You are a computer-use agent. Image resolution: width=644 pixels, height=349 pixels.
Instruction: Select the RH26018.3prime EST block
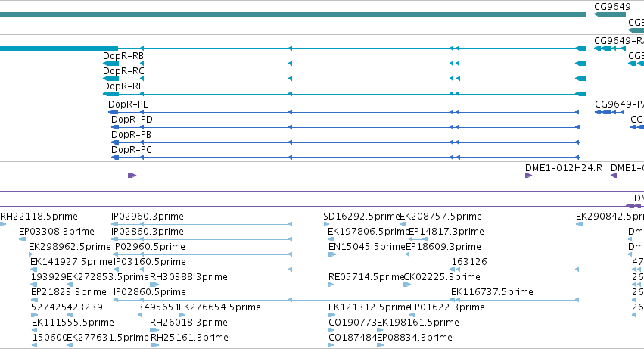point(154,330)
